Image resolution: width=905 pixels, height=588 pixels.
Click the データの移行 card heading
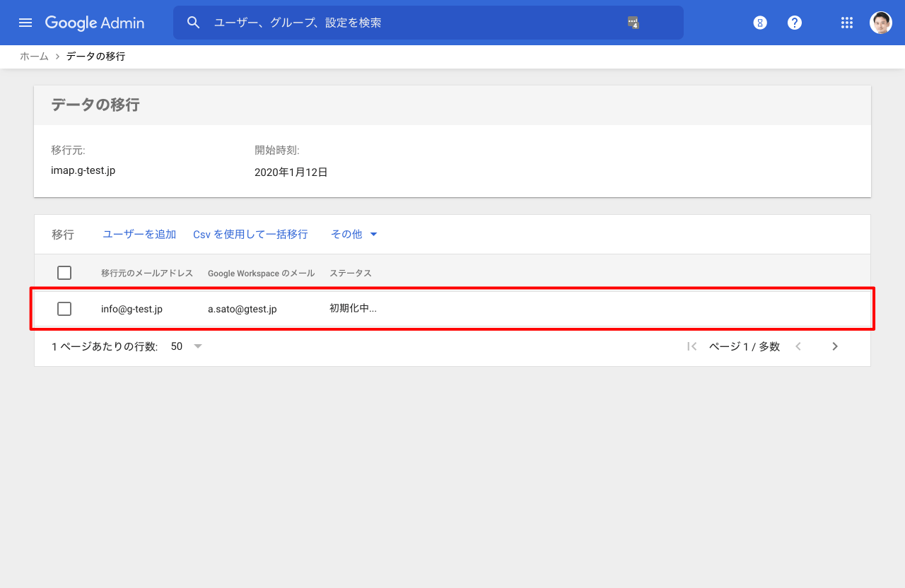point(95,105)
